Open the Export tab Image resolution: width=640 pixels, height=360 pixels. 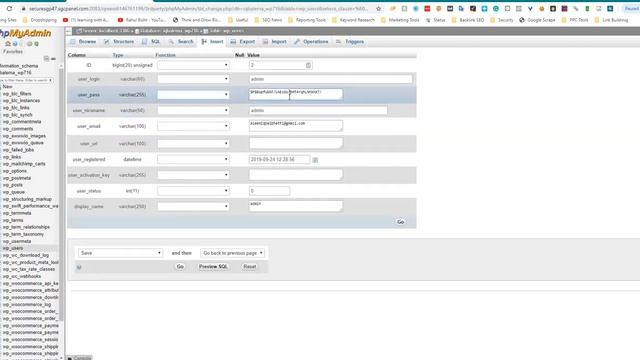click(243, 42)
